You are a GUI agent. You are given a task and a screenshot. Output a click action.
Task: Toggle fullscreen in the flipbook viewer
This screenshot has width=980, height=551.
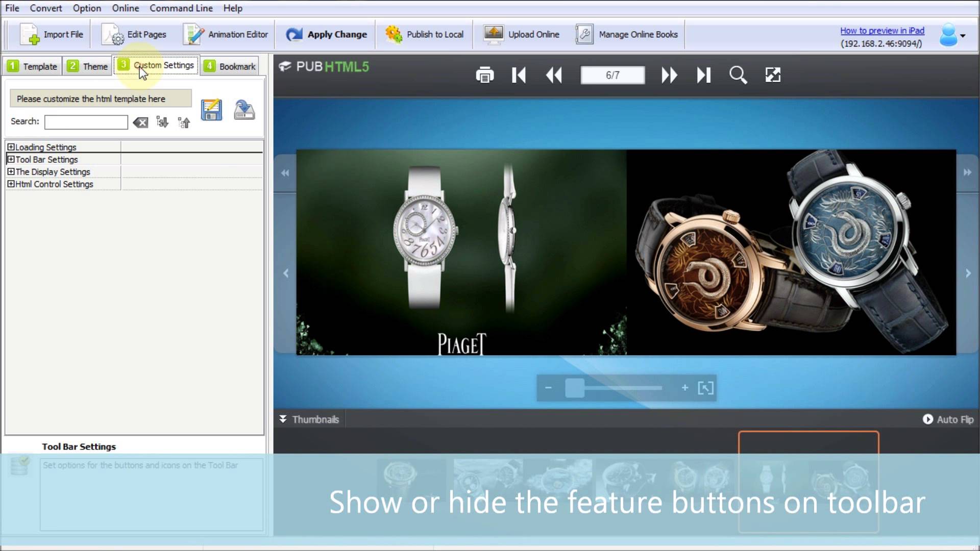tap(773, 75)
